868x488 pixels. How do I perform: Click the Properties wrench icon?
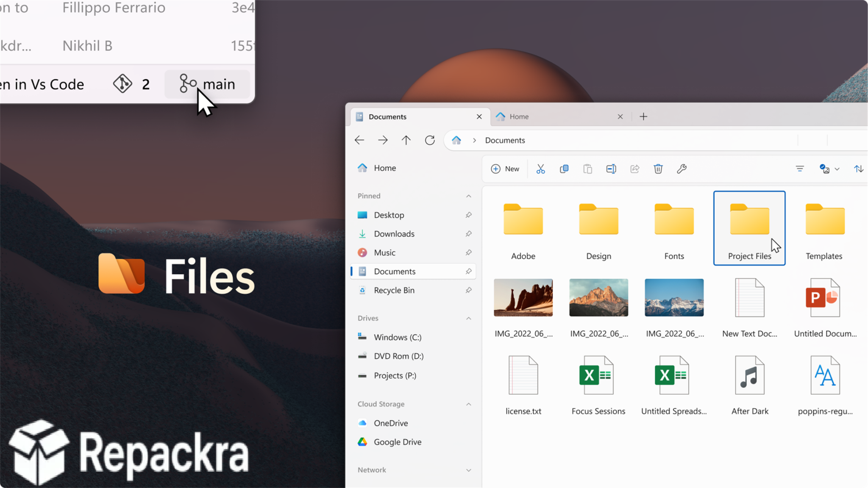click(682, 169)
